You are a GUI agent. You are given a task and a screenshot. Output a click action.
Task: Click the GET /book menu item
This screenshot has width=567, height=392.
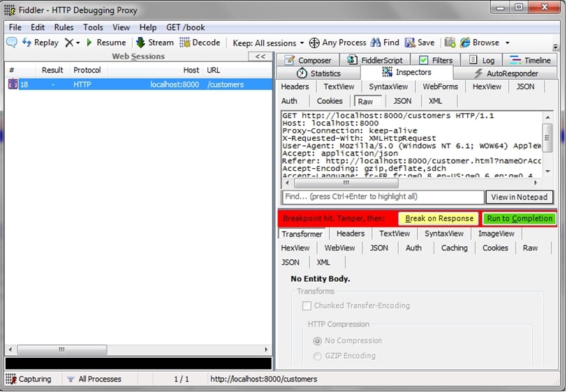pyautogui.click(x=186, y=27)
